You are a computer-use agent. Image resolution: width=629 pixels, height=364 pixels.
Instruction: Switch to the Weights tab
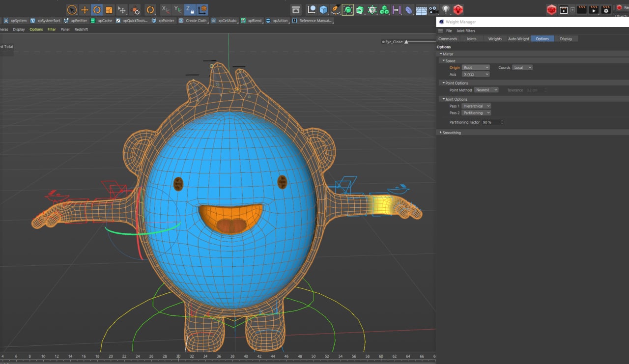[495, 39]
